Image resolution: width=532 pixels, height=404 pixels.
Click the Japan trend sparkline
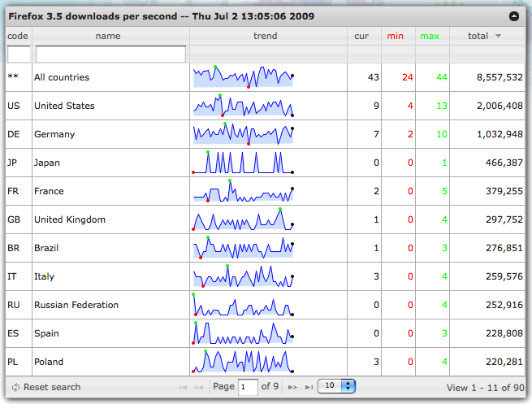243,163
